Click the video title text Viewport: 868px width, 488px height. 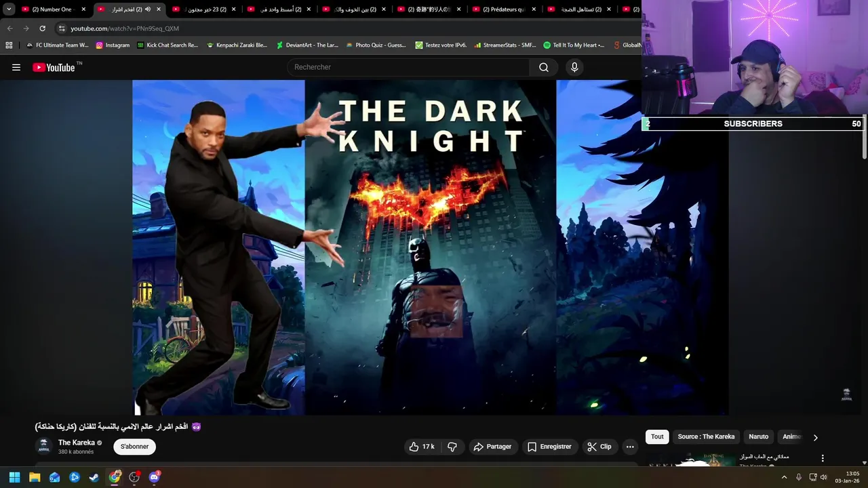click(118, 427)
